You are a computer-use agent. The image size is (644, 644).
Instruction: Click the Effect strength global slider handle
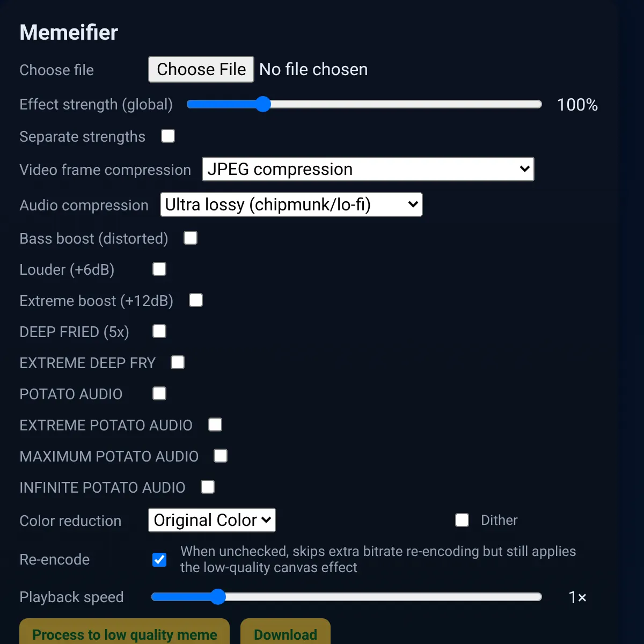click(263, 104)
